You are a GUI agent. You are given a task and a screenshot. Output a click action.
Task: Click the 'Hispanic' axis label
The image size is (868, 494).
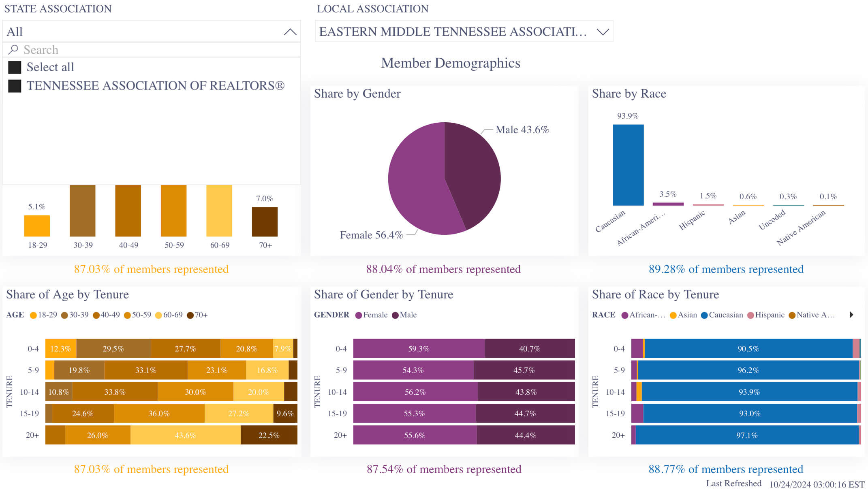point(692,220)
